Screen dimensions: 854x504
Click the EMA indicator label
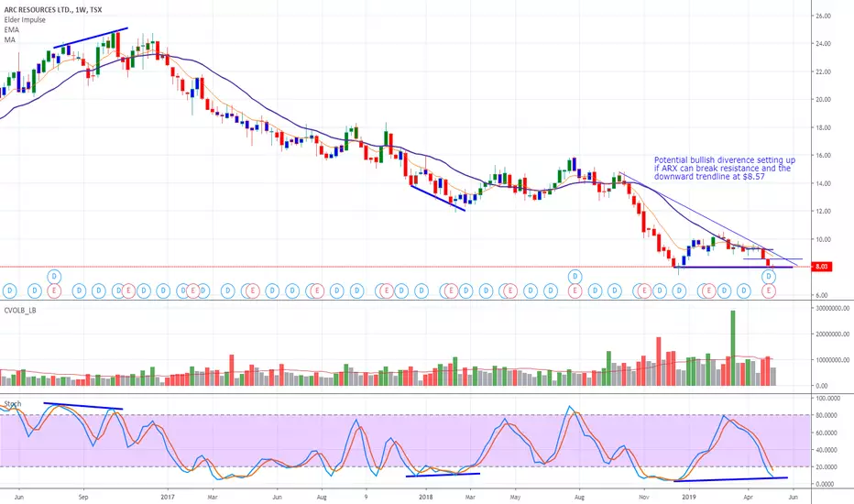tap(11, 30)
